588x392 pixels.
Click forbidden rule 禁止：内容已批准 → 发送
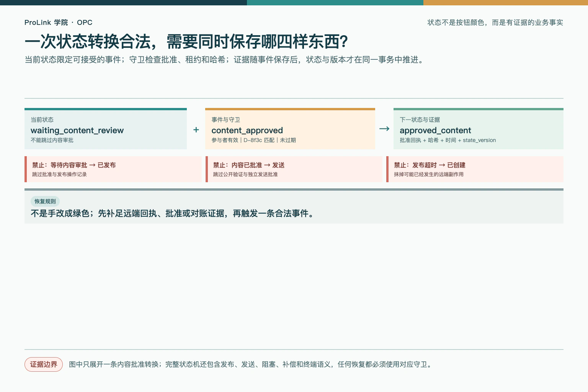249,165
